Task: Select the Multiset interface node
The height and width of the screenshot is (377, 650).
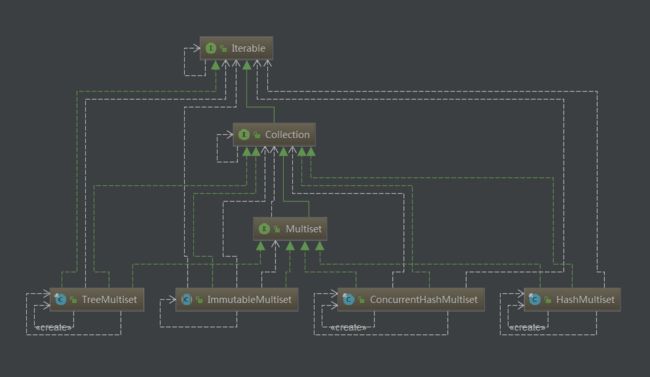Action: coord(290,229)
